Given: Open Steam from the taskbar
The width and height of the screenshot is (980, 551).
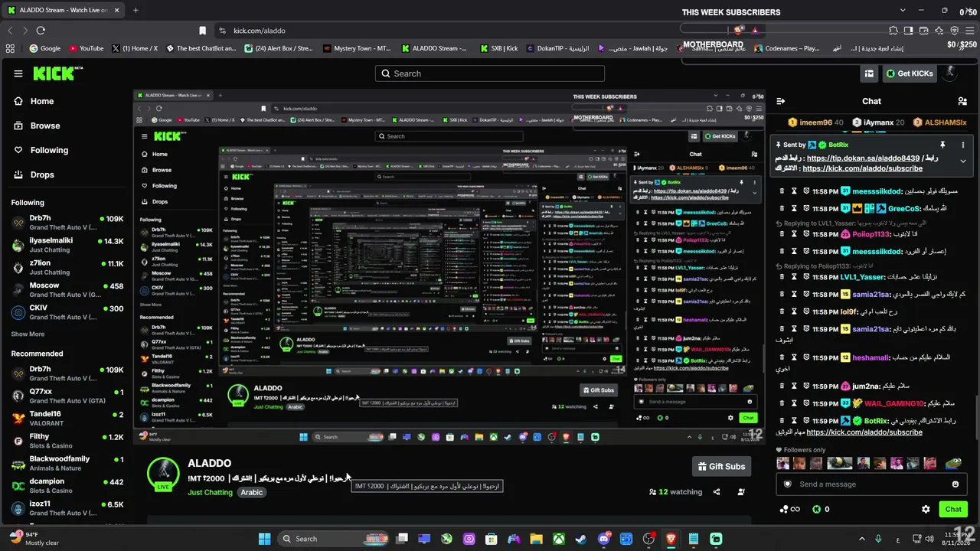Looking at the screenshot, I should click(x=582, y=539).
